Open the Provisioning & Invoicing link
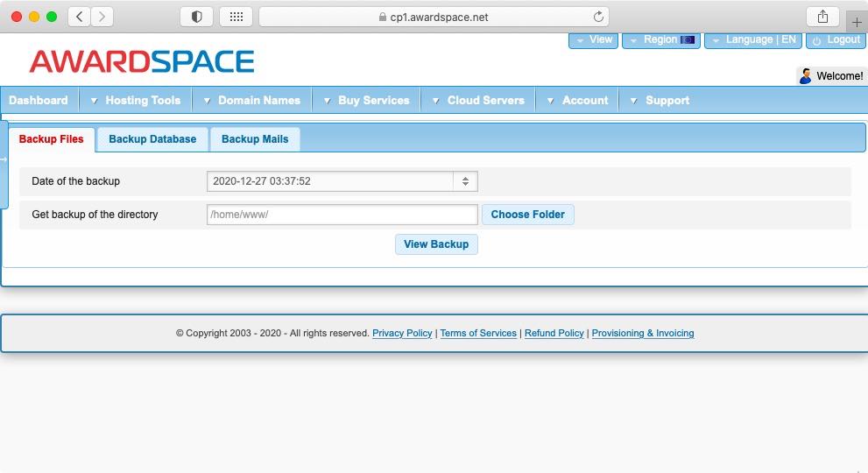Image resolution: width=868 pixels, height=473 pixels. pos(643,333)
